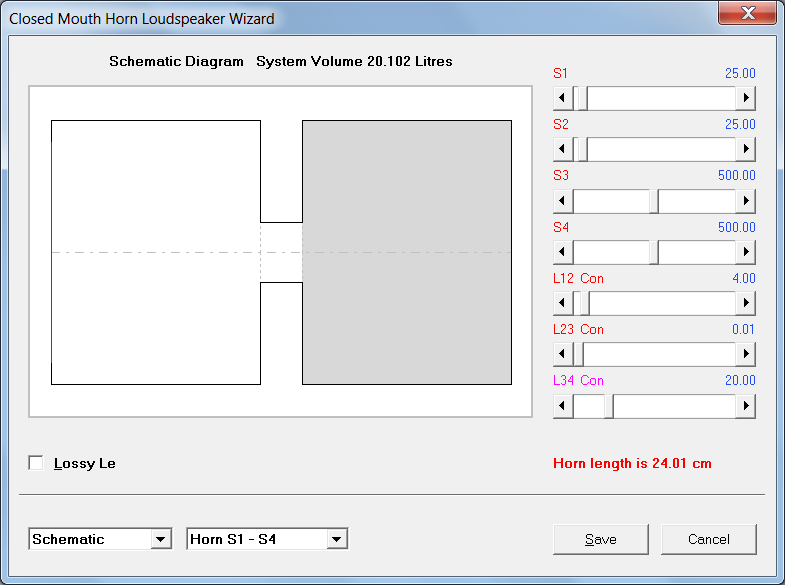
Task: Click the S2 slider thumb
Action: pos(582,149)
